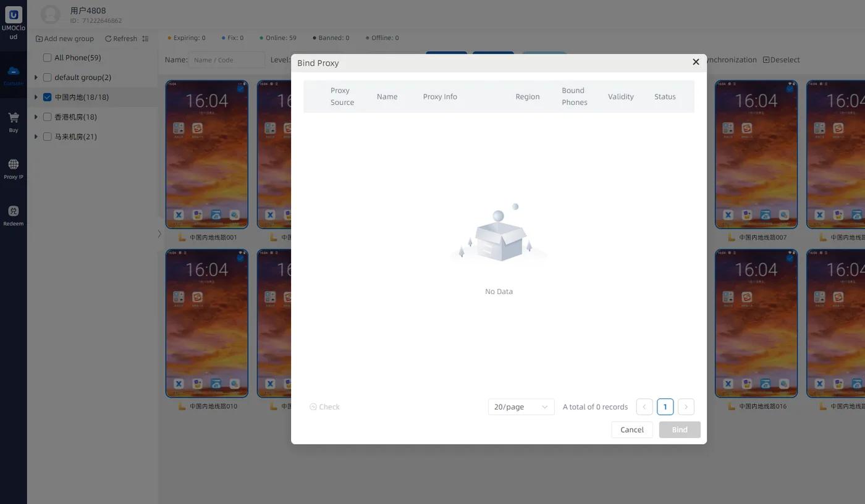Collapse the left group panel arrow
This screenshot has width=865, height=504.
[159, 233]
